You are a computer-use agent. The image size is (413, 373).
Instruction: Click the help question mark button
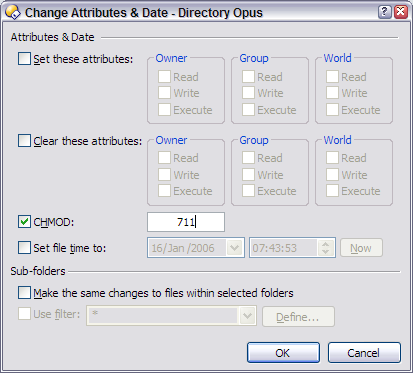coord(384,12)
